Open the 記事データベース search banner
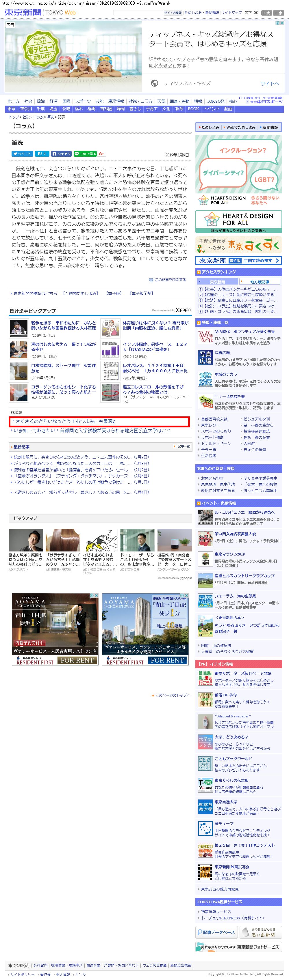 tap(217, 932)
